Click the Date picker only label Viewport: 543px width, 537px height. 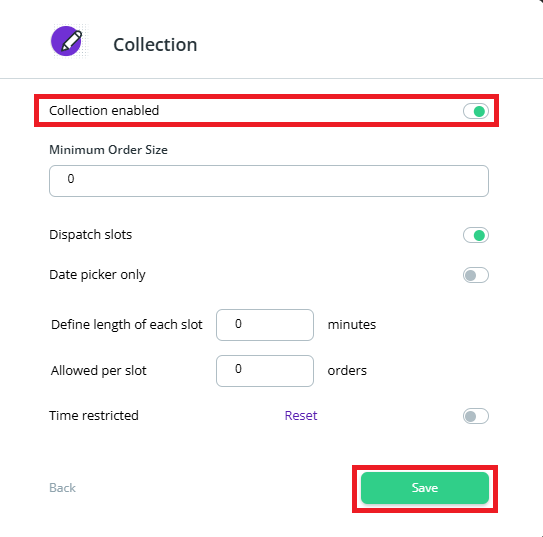tap(97, 275)
